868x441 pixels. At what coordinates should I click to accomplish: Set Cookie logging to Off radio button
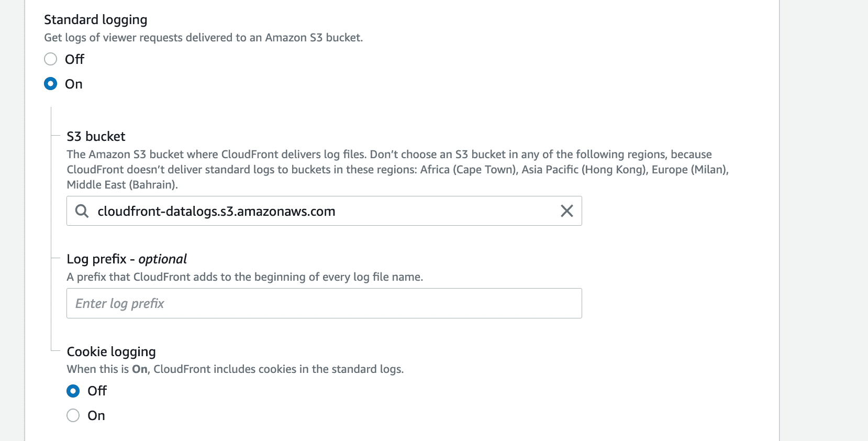coord(73,391)
